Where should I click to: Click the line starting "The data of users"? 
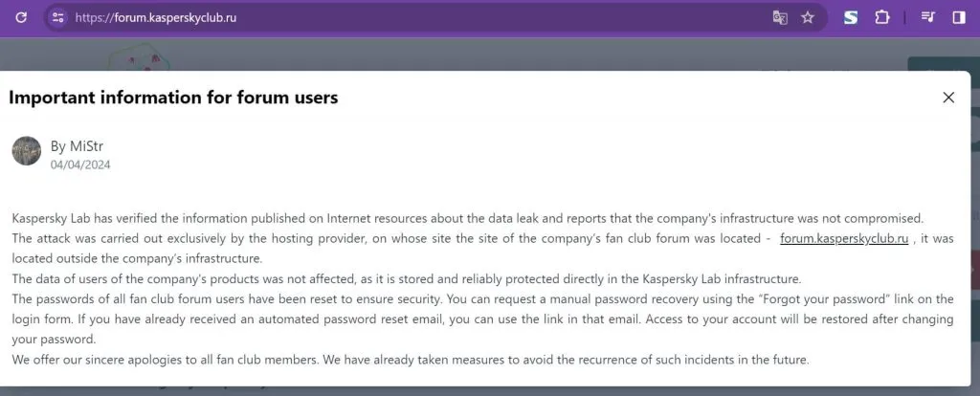tap(406, 279)
